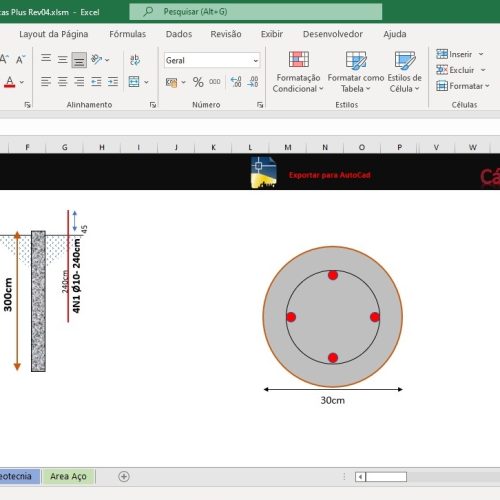Open font color red swatch dropdown

click(x=22, y=82)
